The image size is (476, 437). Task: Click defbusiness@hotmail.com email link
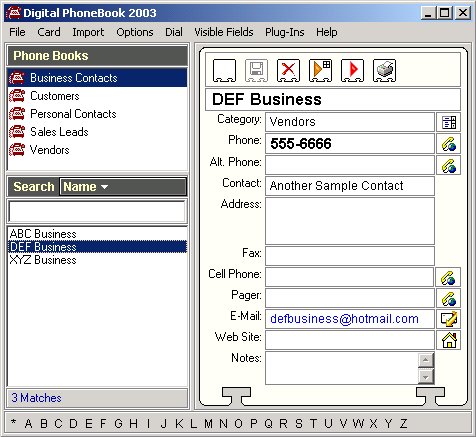point(344,319)
